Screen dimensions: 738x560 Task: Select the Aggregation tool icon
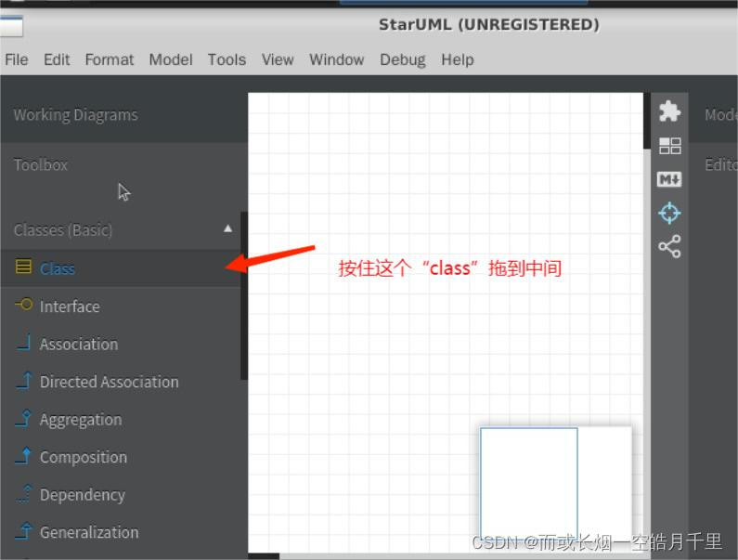point(23,418)
